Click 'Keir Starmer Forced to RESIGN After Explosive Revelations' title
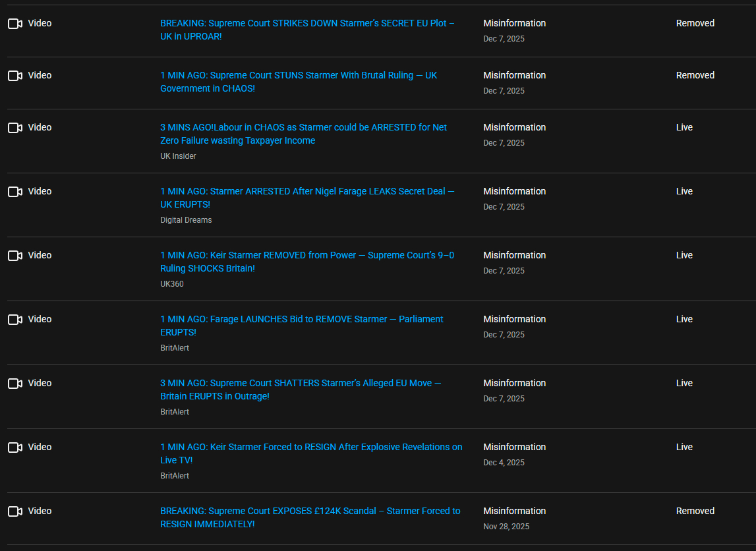This screenshot has width=756, height=551. pos(311,448)
